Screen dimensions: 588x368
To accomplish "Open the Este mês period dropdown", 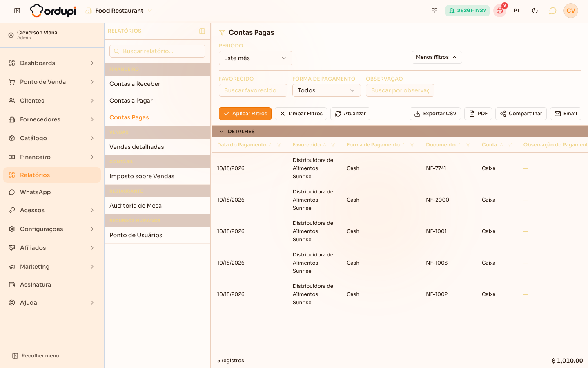I will coord(256,58).
